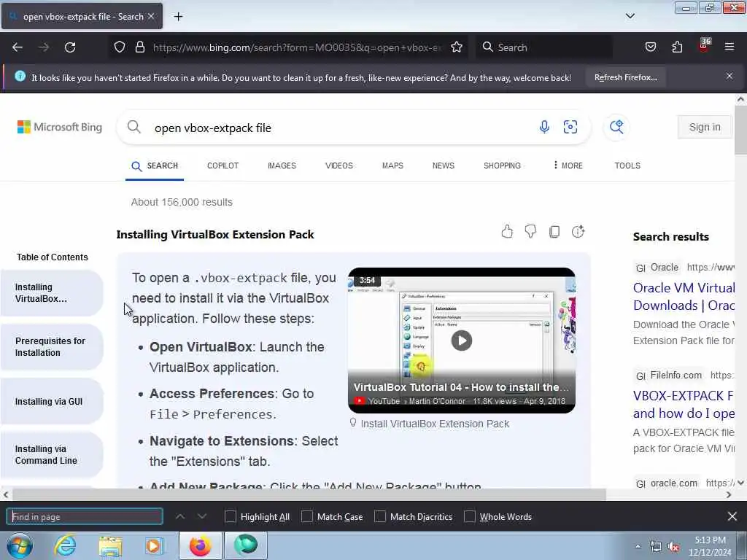The height and width of the screenshot is (560, 747).
Task: Reload the current Bing page
Action: (70, 47)
